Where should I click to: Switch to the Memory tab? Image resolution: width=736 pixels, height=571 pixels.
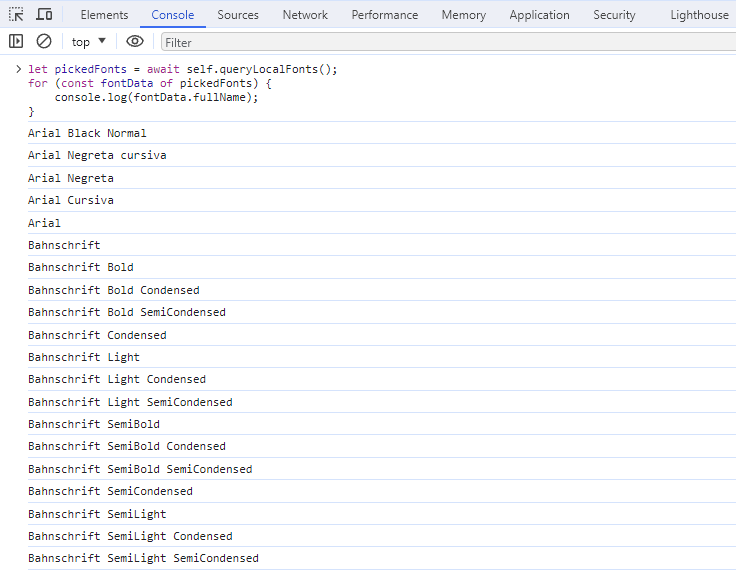point(463,15)
